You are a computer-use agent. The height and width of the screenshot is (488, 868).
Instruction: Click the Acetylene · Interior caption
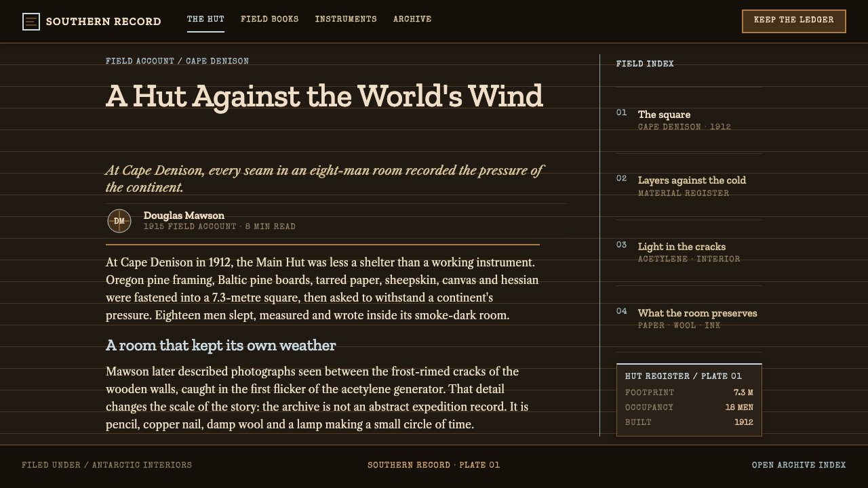(x=689, y=259)
